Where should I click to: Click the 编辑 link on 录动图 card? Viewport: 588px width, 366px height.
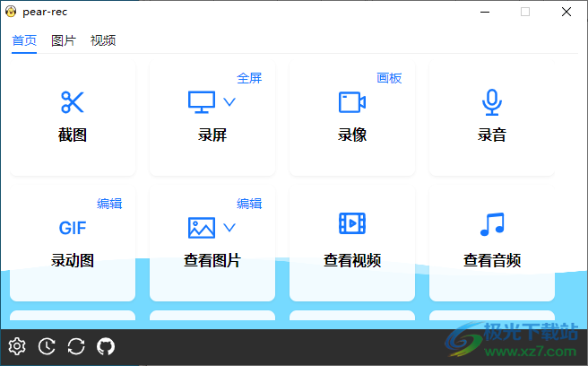(x=109, y=204)
